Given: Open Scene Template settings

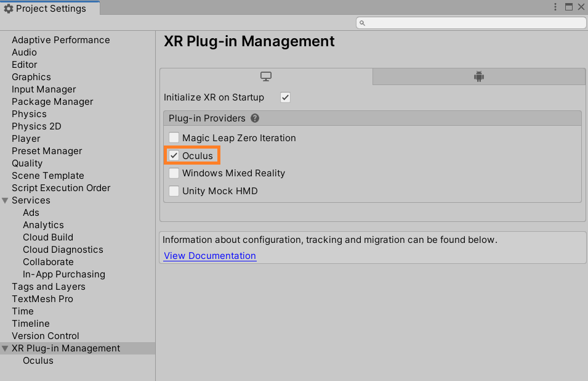Looking at the screenshot, I should click(48, 176).
